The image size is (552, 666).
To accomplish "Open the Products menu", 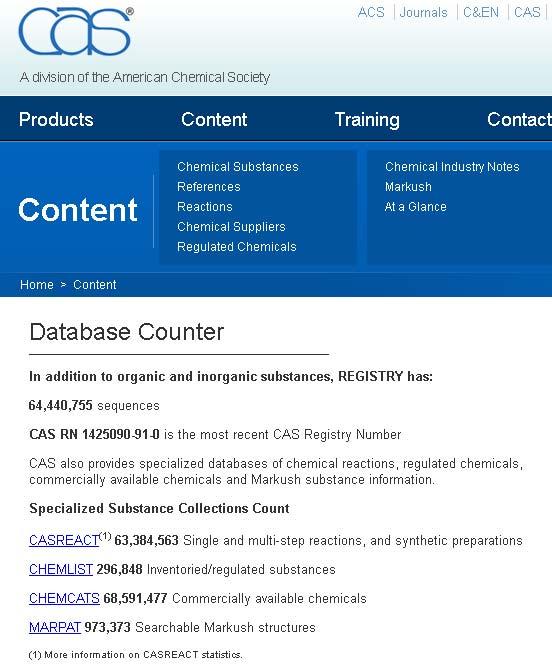I will click(56, 119).
